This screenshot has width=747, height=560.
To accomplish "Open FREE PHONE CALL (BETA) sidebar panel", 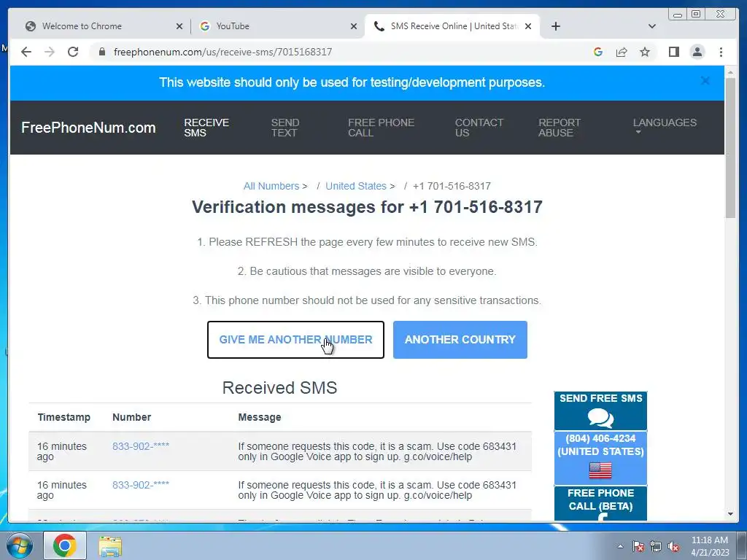I will 601,503.
